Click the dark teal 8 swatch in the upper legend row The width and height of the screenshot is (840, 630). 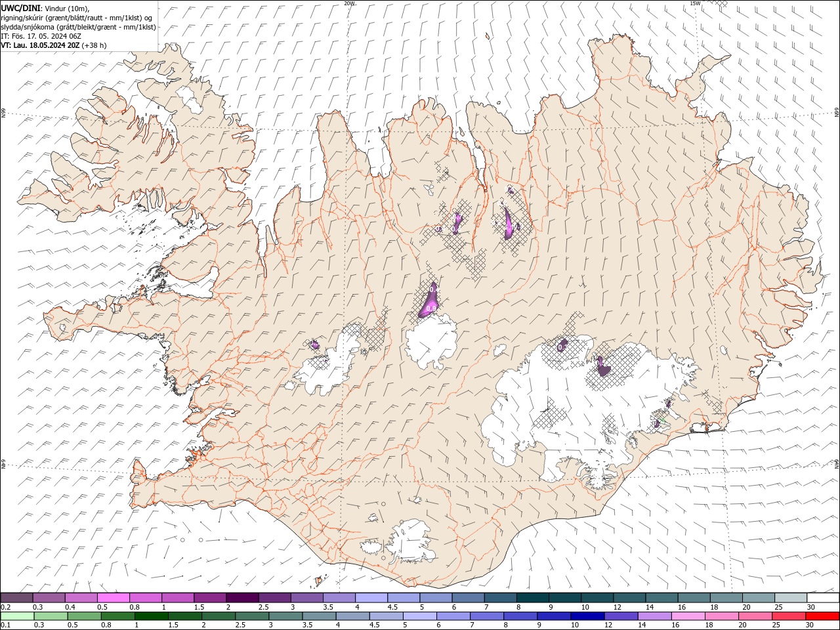pyautogui.click(x=532, y=598)
